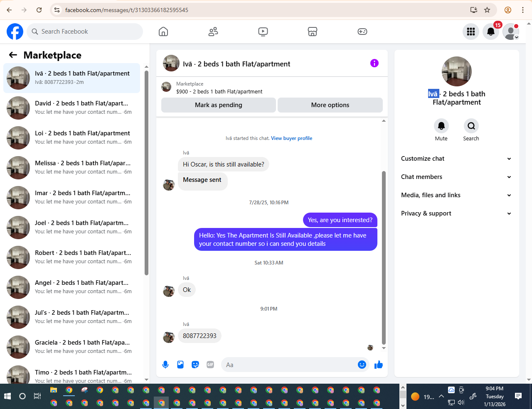
Task: Expand Media, files and links section
Action: pyautogui.click(x=456, y=195)
